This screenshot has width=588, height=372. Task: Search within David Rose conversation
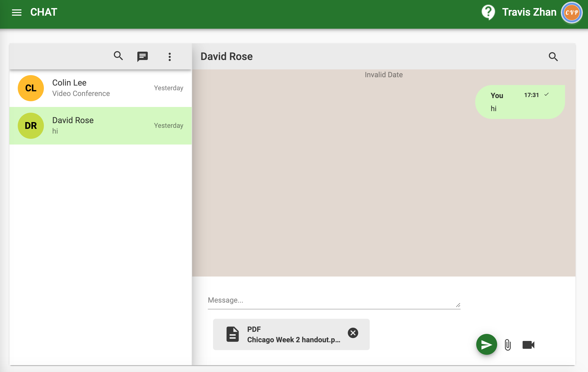click(x=553, y=57)
